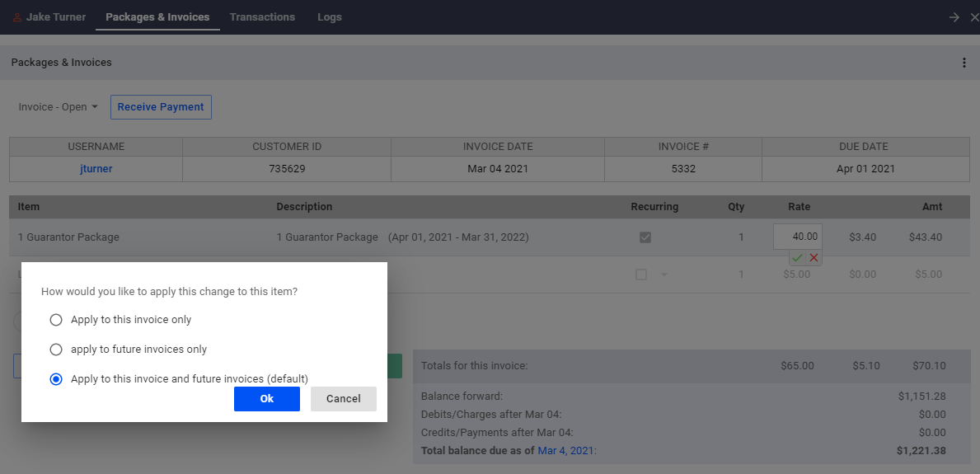Select "Apply to this invoice only" option
Viewport: 980px width, 474px height.
tap(56, 320)
